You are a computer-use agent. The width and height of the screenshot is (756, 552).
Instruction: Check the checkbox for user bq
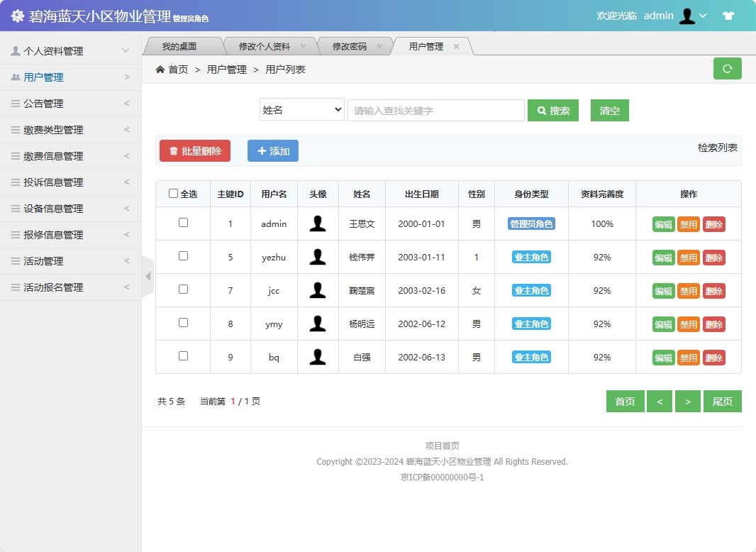(183, 357)
